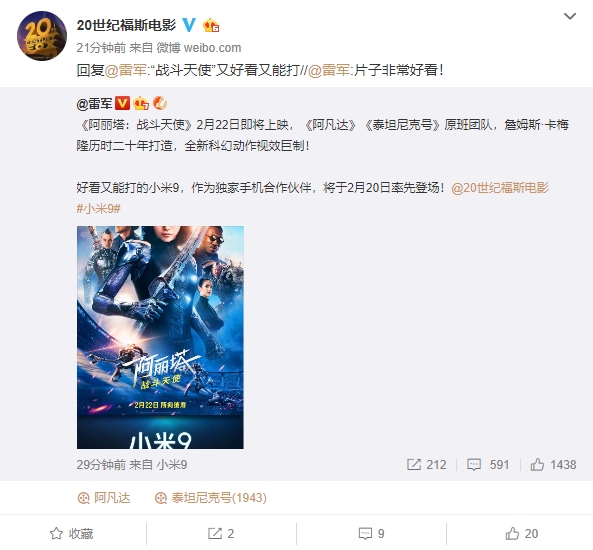Enlarge the 阿丽塔 movie poster image

pos(160,337)
